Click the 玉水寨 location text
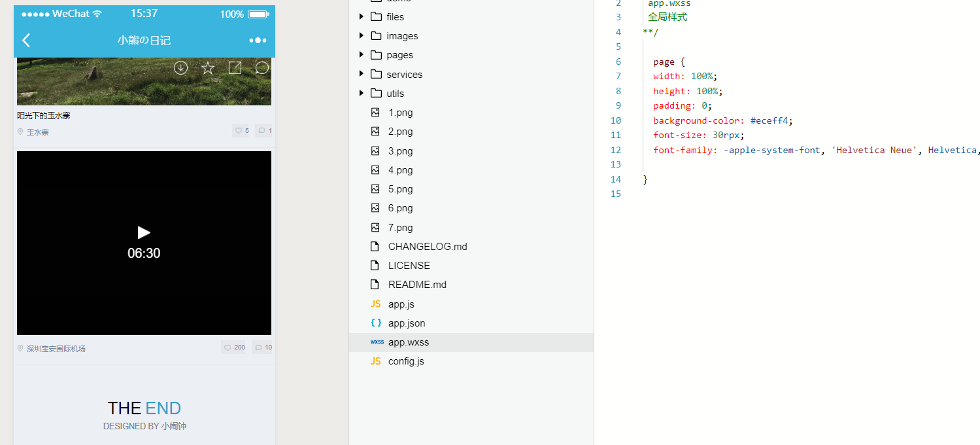The width and height of the screenshot is (980, 445). point(37,132)
